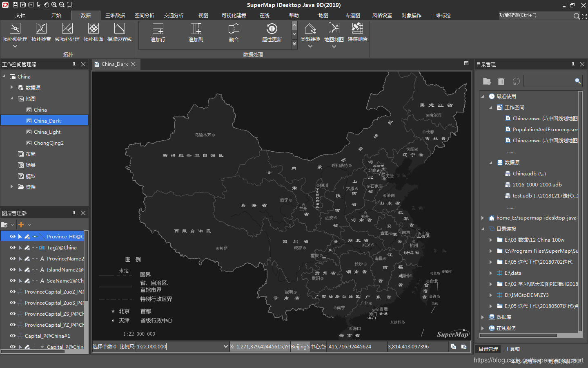Image resolution: width=588 pixels, height=368 pixels.
Task: Select 2016_1000_2000.udb in catalog
Action: click(537, 184)
